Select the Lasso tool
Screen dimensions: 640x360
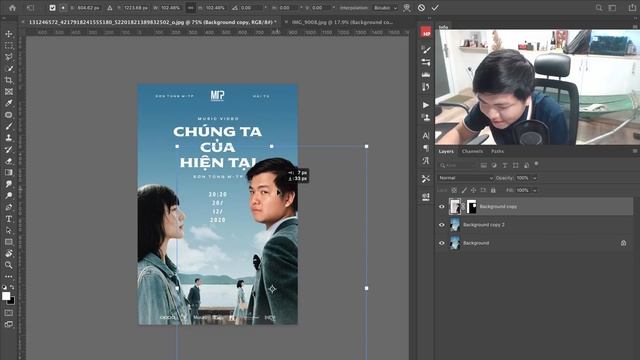point(9,57)
